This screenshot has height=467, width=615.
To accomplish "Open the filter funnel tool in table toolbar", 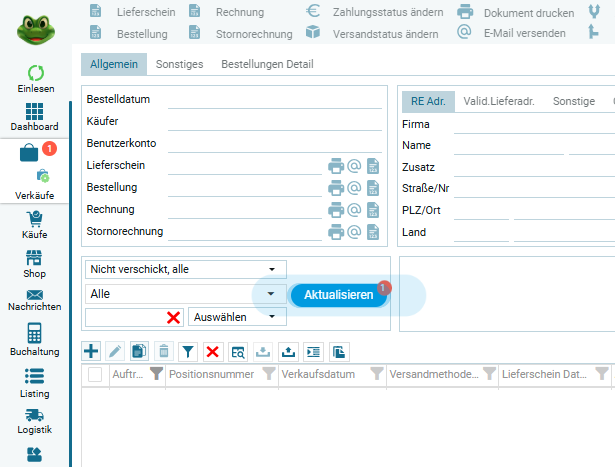I will point(187,351).
